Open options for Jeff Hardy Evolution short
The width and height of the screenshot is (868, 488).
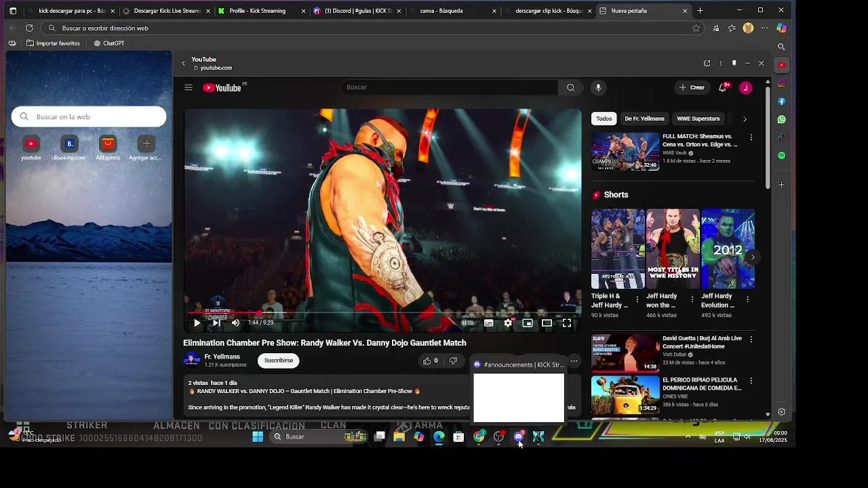point(747,299)
